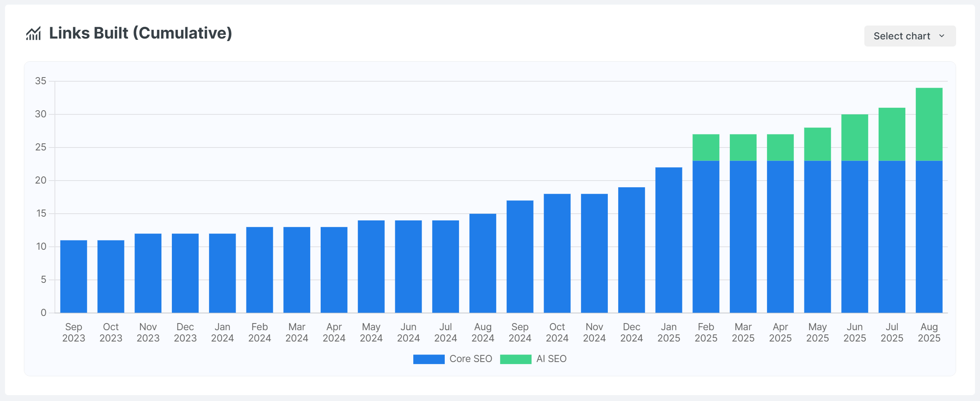Select the May 2024 bar
The height and width of the screenshot is (401, 980).
point(371,266)
